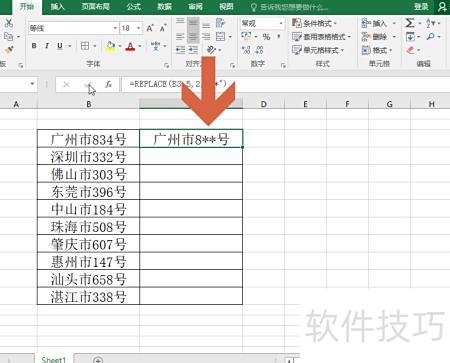The width and height of the screenshot is (450, 363).
Task: Confirm formula with checkmark icon
Action: coord(88,85)
